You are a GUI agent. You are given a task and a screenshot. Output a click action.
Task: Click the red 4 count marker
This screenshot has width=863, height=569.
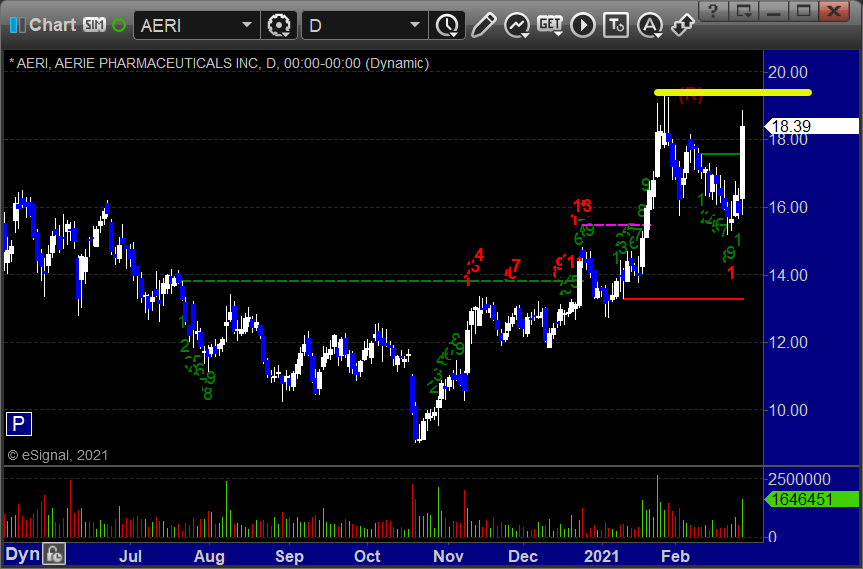coord(479,255)
